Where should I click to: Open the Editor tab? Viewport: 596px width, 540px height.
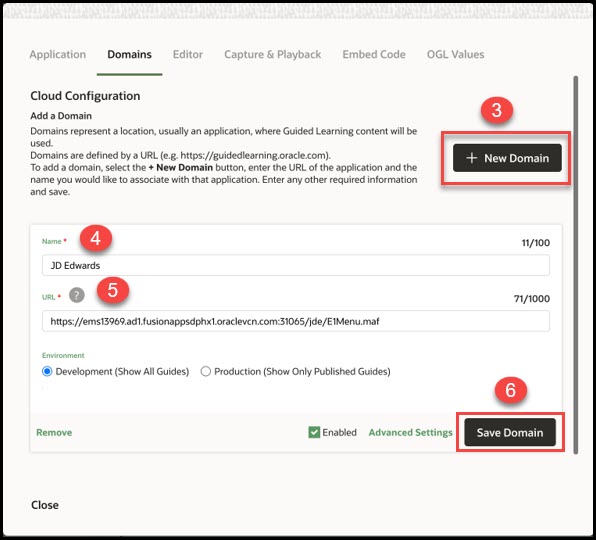[x=188, y=54]
